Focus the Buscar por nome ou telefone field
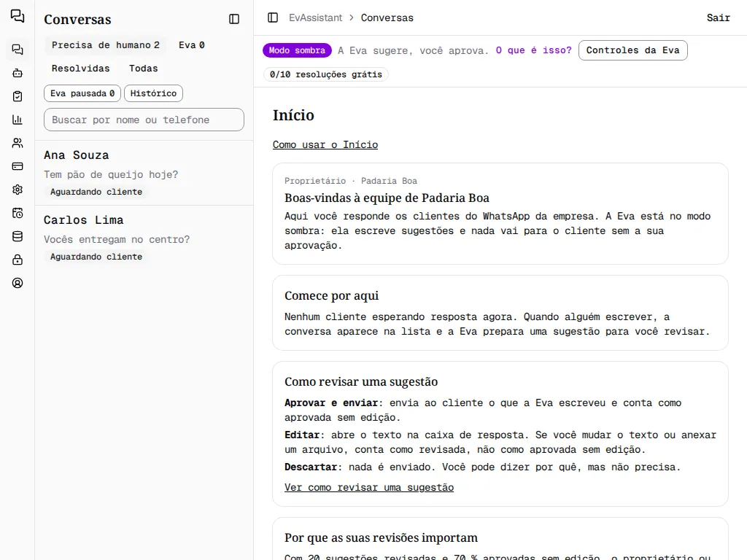Viewport: 747px width, 560px height. (x=144, y=120)
